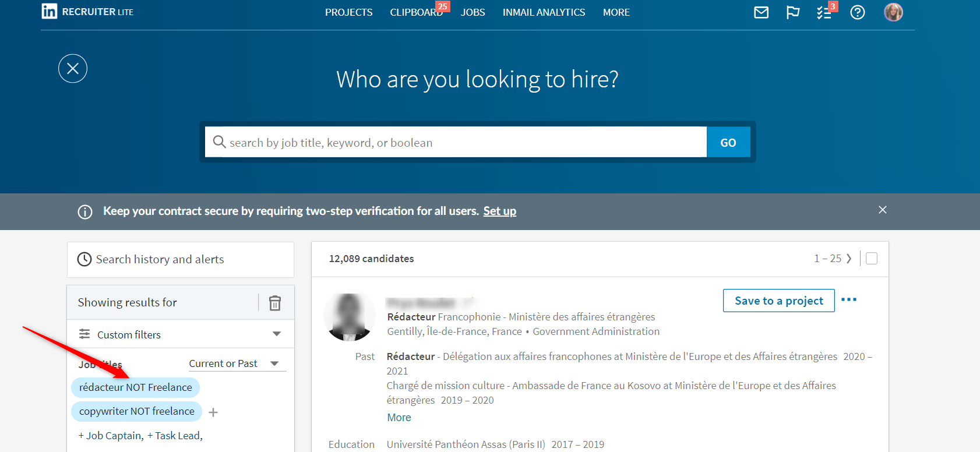Click the GO search button
Image resolution: width=980 pixels, height=452 pixels.
[728, 142]
